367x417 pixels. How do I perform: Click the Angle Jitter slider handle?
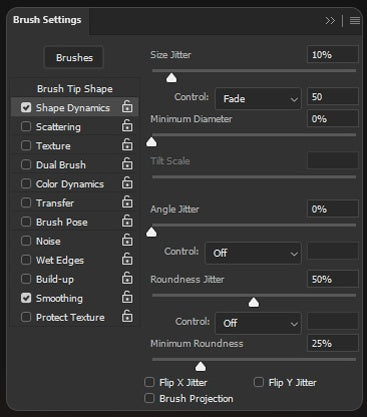click(x=151, y=232)
